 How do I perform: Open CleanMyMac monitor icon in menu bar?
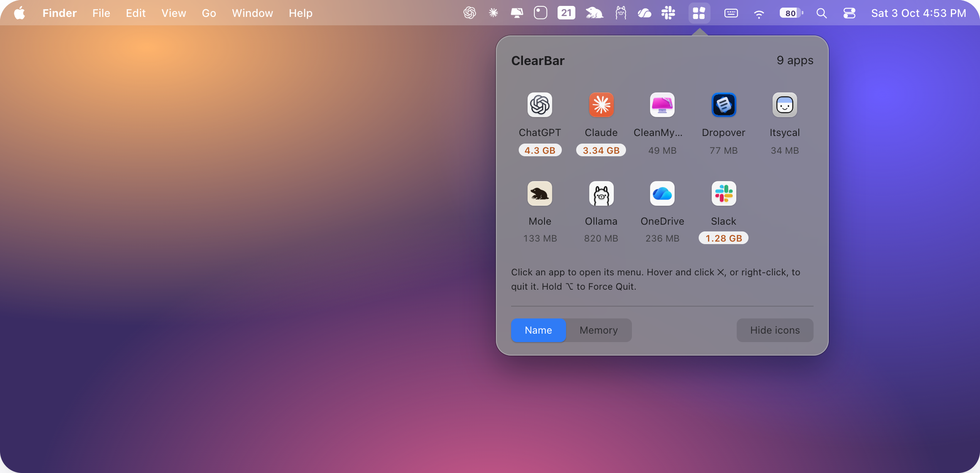pyautogui.click(x=517, y=13)
